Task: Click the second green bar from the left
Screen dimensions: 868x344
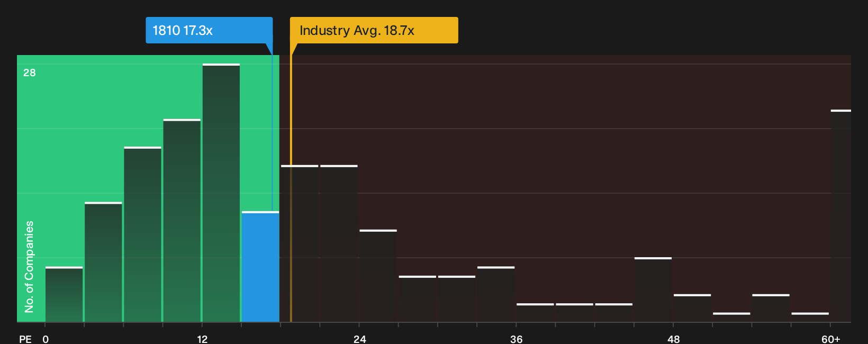Action: pos(103,262)
